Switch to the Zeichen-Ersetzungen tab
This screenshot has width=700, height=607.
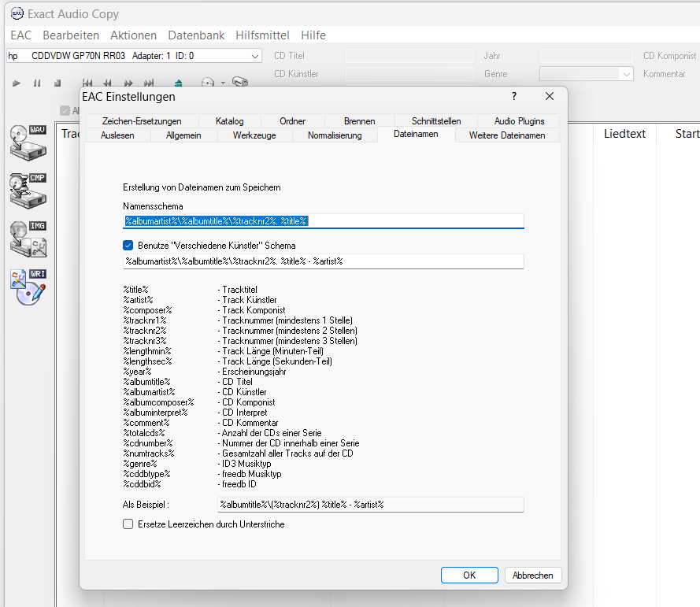[142, 121]
